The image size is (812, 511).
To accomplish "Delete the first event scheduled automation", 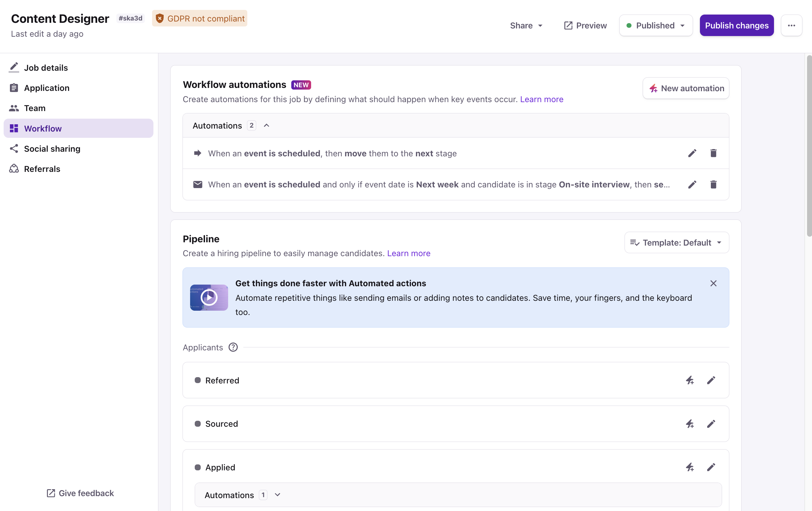I will (713, 153).
